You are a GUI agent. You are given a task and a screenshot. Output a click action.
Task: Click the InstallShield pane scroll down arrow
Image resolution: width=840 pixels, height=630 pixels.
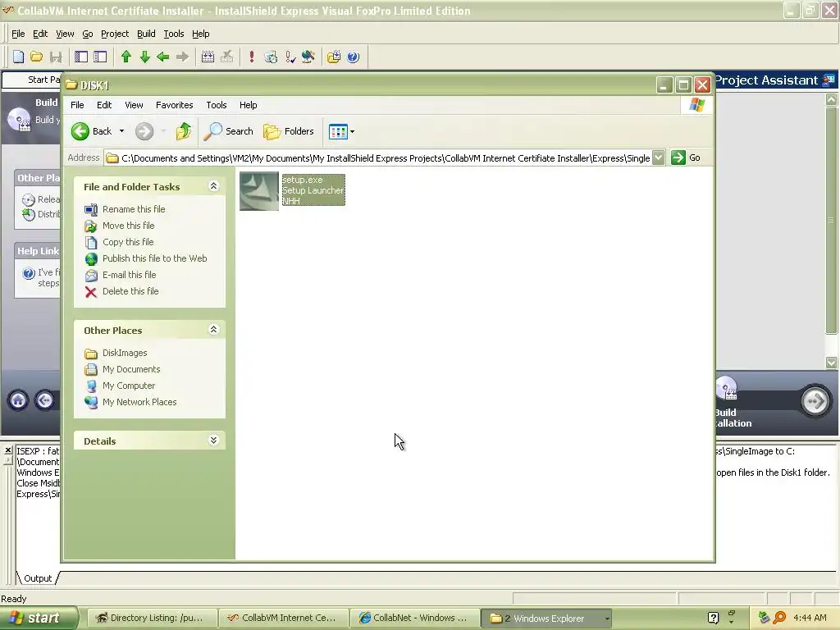pos(831,363)
